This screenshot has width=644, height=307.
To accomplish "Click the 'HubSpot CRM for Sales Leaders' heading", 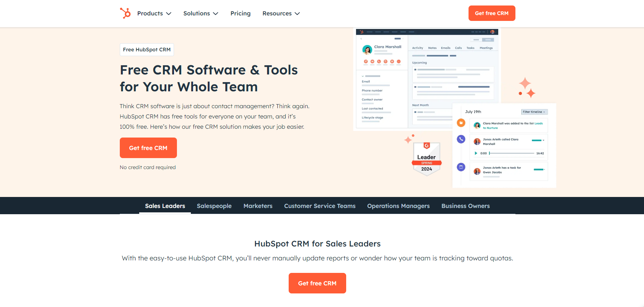I will click(x=318, y=244).
